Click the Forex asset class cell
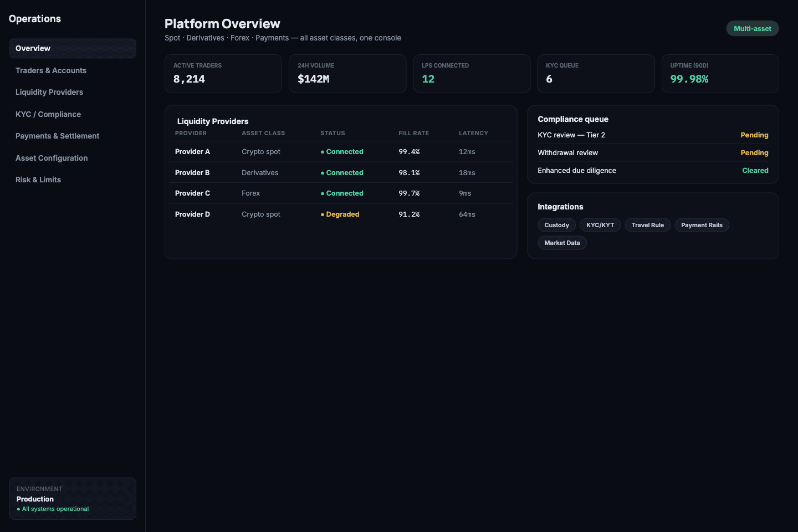This screenshot has width=798, height=532. (250, 193)
